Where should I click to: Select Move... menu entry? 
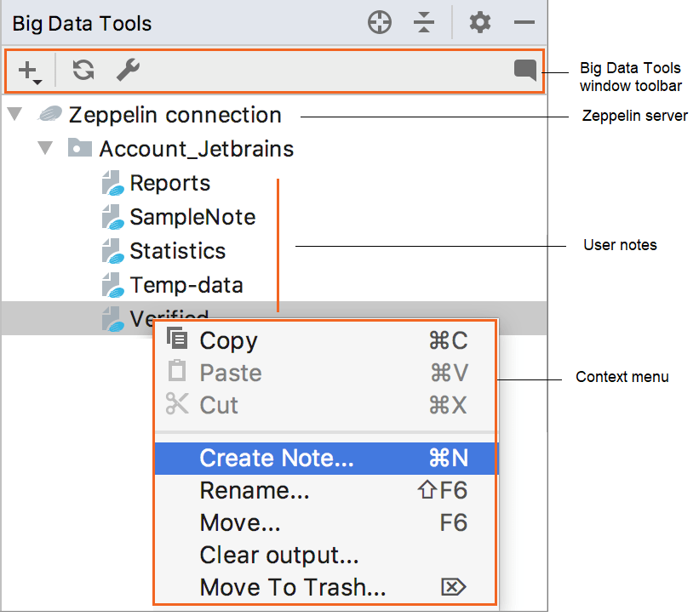[x=240, y=522]
